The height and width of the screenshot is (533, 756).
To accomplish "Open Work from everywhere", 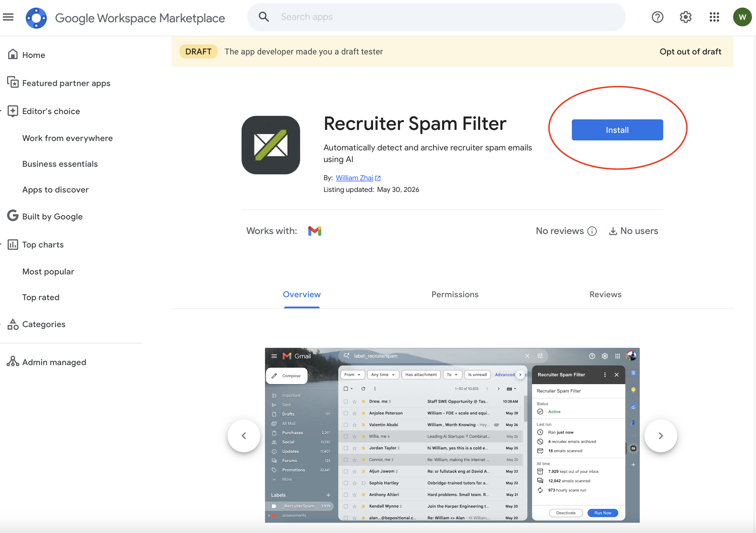I will point(68,138).
